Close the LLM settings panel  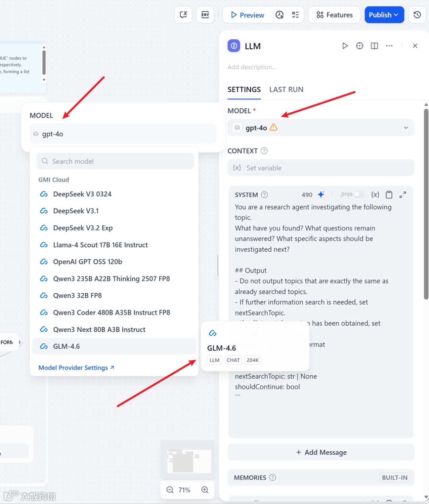coord(415,46)
